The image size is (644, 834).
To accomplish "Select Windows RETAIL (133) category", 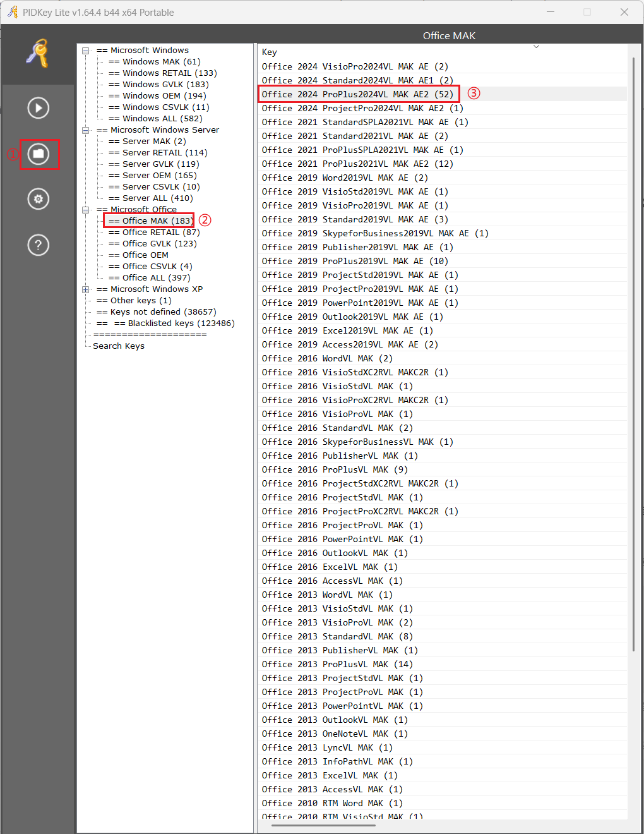I will pos(163,73).
